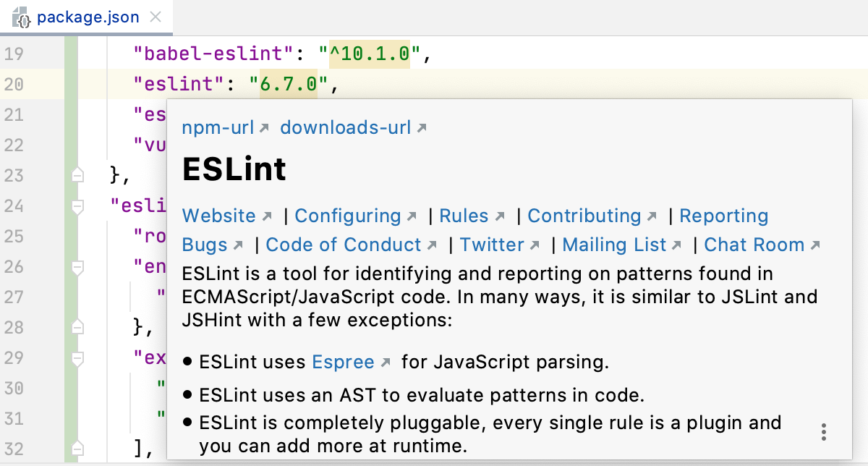Viewport: 868px width, 466px height.
Task: Click the JSON file icon on the package.json tab
Action: coord(22,16)
